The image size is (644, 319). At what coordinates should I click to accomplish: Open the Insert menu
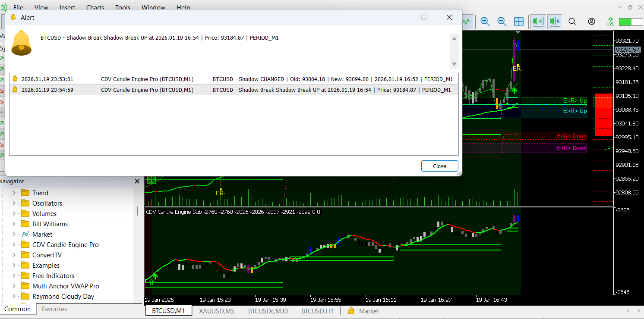[67, 7]
